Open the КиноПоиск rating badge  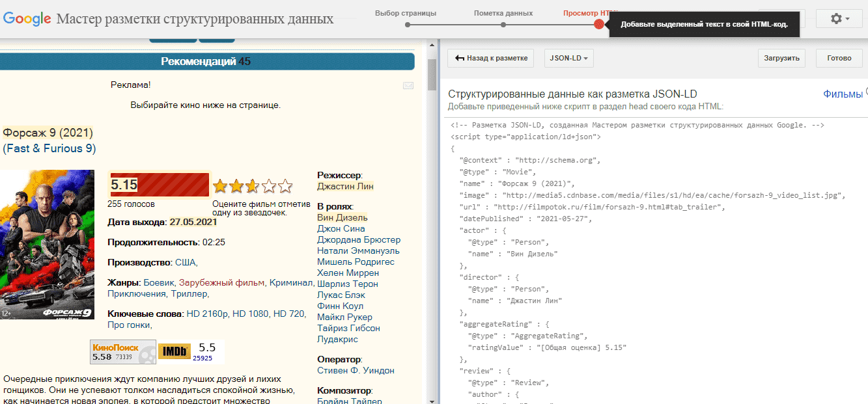(123, 352)
